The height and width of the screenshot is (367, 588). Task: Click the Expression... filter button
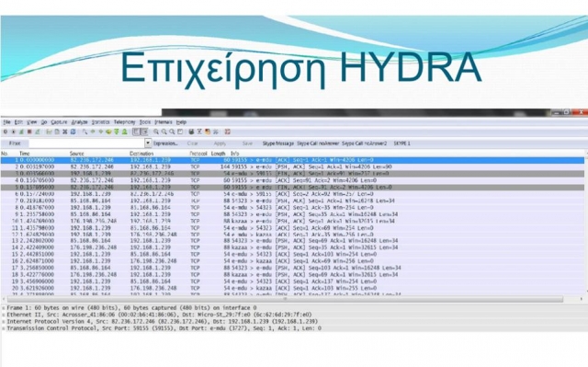point(165,143)
